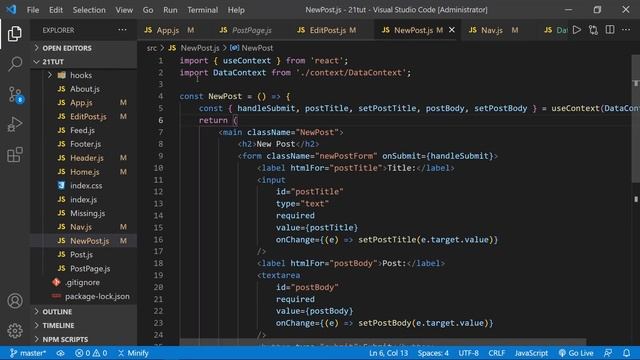Open the Accounts menu icon
Screen dimensions: 640x360
(15, 301)
